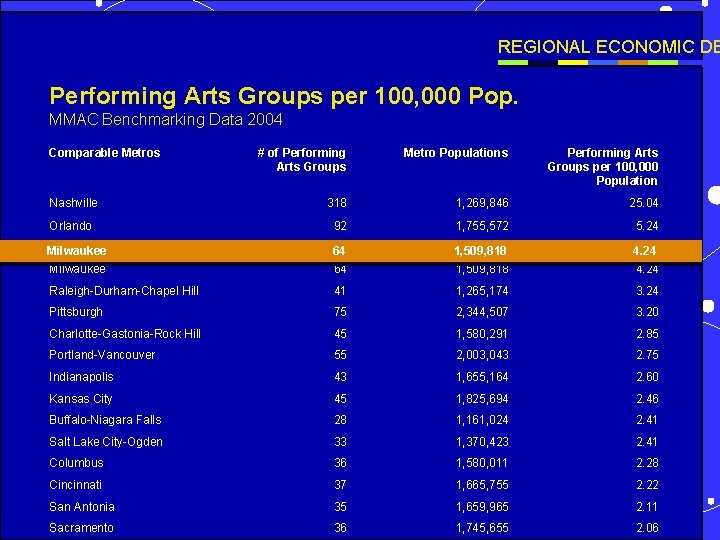
Task: Select the 'Performing Arts Groups per 100,000 Population' header
Action: 602,167
